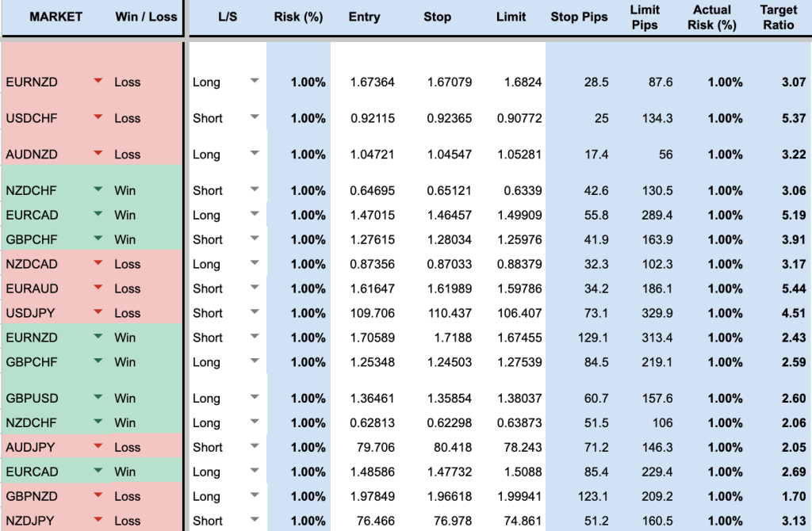Open the GBPCHF win row market dropdown
Screen dimensions: 812x531
click(97, 239)
